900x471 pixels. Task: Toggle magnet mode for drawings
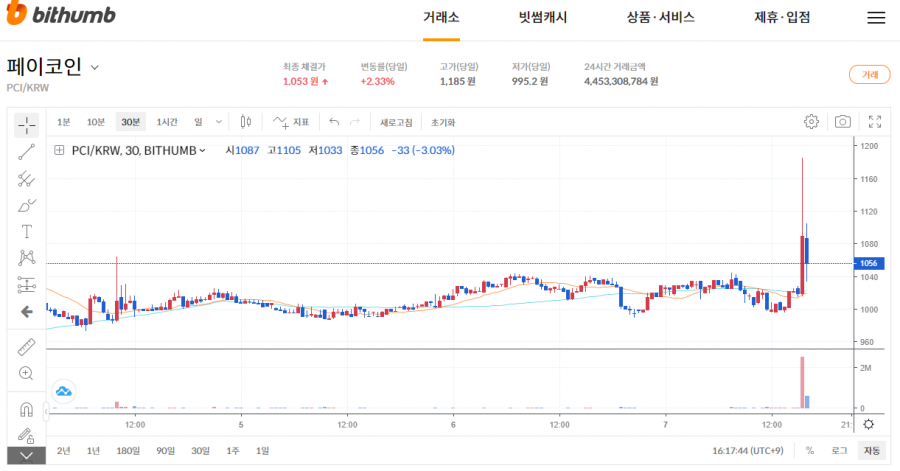coord(26,409)
